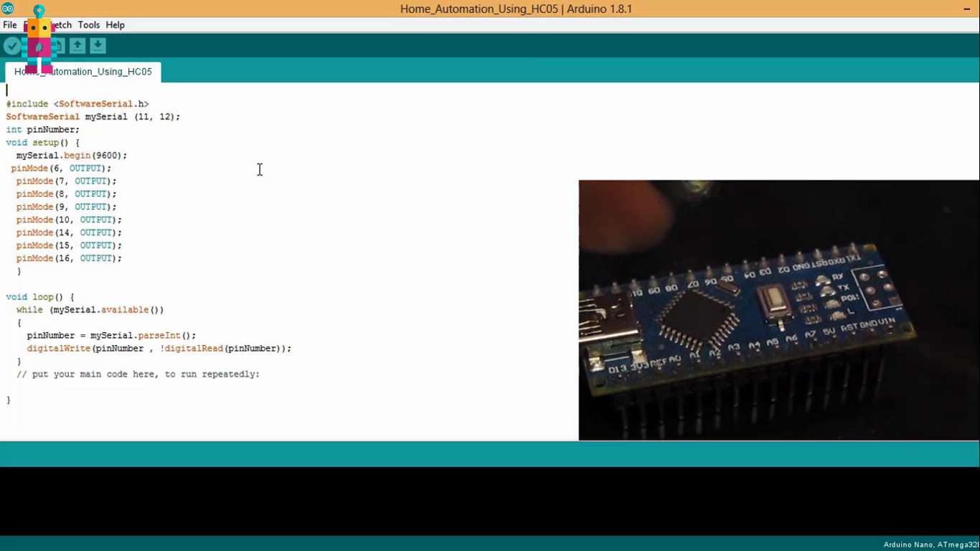Select the Home_Automation_Using_HC05 sketch tab

click(x=83, y=72)
